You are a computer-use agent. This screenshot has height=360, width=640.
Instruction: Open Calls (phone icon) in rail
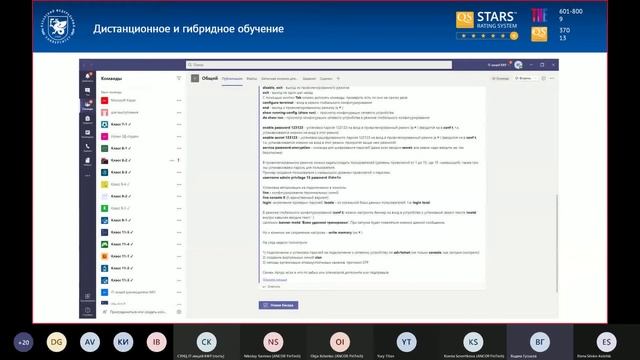point(87,147)
